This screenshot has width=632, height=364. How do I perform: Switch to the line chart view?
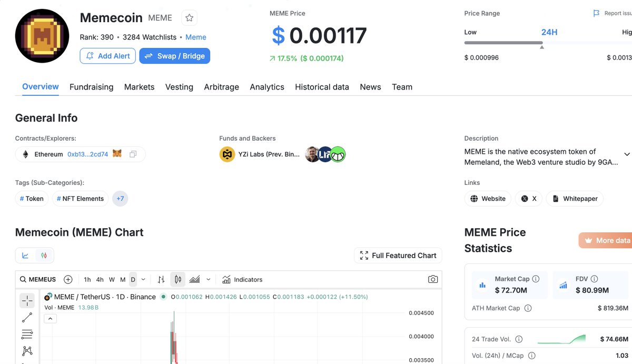pos(25,255)
